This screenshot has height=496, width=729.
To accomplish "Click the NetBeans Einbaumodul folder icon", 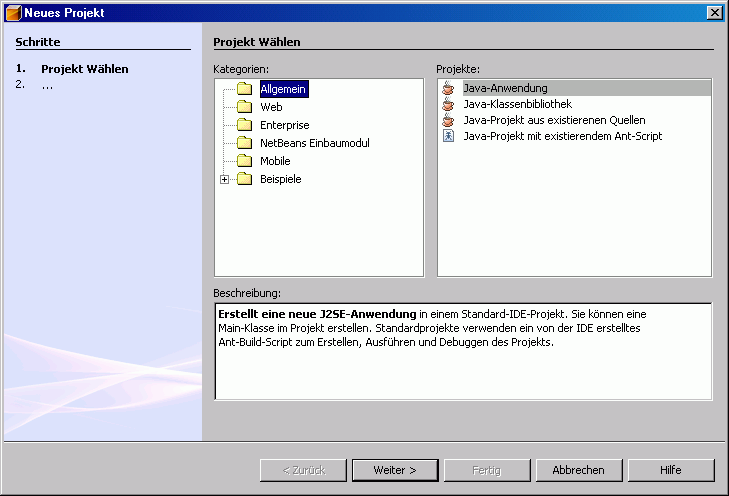I will point(245,143).
